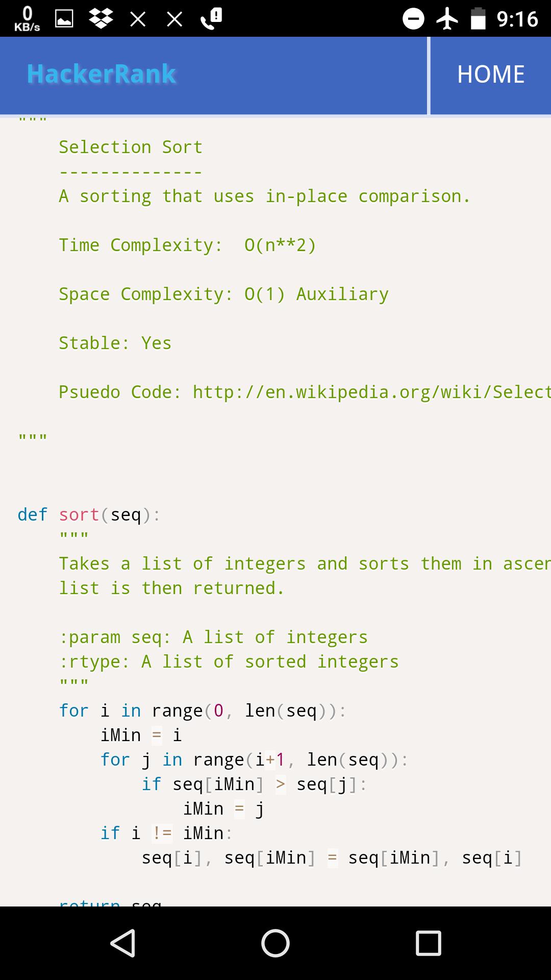Tap the network speed KB/s indicator
The width and height of the screenshot is (551, 980).
pyautogui.click(x=27, y=19)
